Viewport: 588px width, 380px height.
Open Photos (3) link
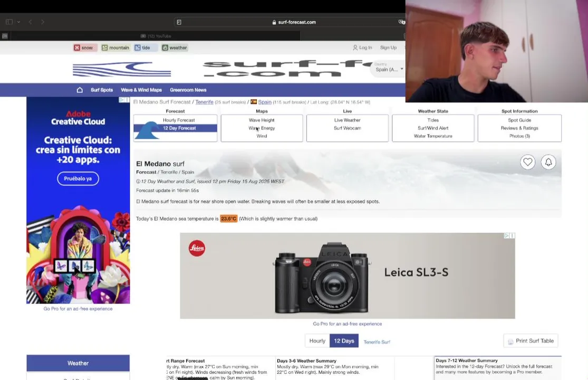pyautogui.click(x=519, y=136)
